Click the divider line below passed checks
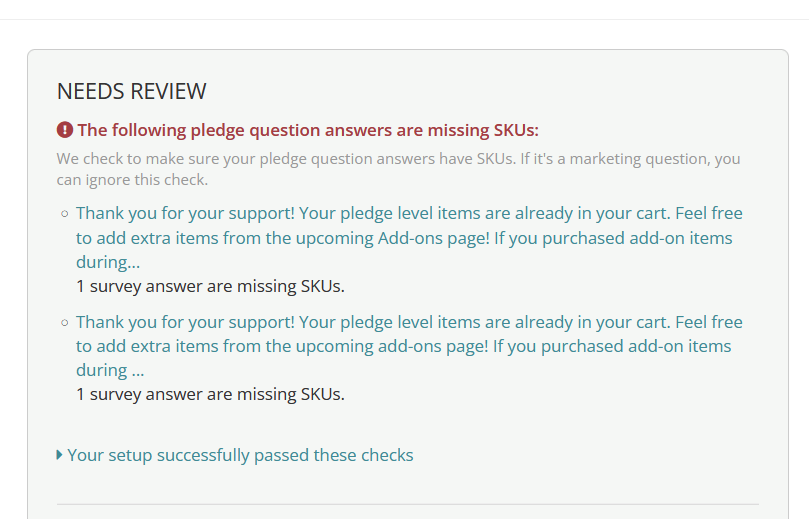Screen dimensions: 809x519 point(408,504)
